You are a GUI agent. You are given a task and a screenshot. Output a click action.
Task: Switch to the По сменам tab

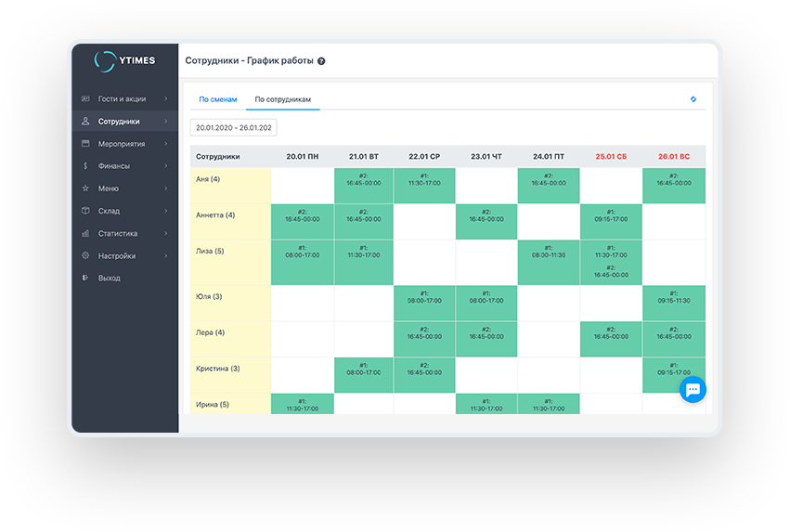coord(218,99)
